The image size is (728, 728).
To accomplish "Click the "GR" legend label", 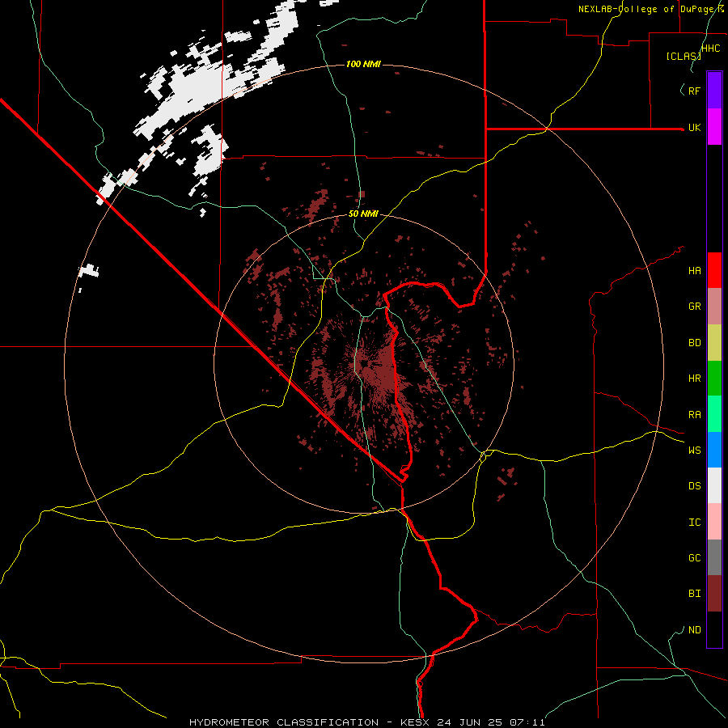I will click(x=694, y=307).
